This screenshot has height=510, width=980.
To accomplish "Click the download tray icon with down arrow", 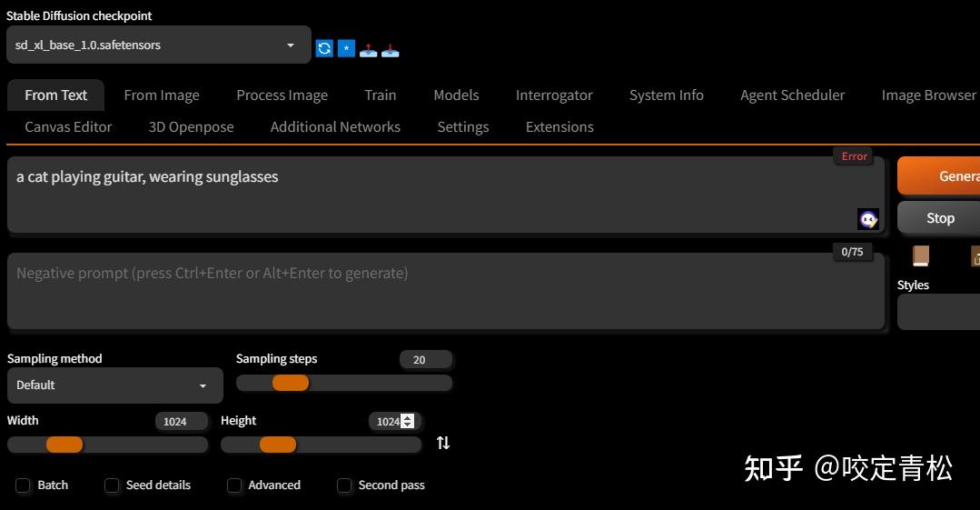I will pyautogui.click(x=390, y=49).
